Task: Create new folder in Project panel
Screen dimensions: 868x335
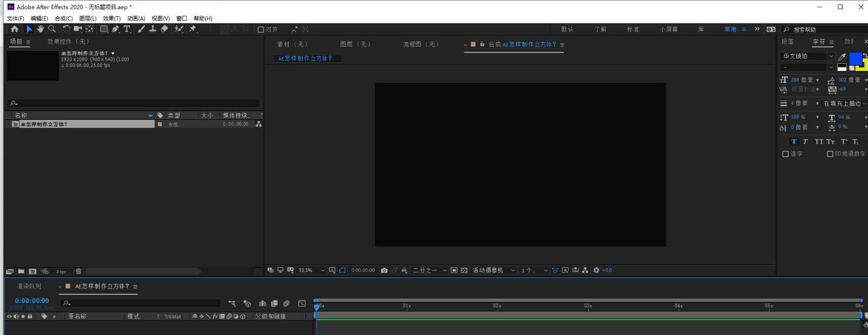Action: click(x=21, y=271)
